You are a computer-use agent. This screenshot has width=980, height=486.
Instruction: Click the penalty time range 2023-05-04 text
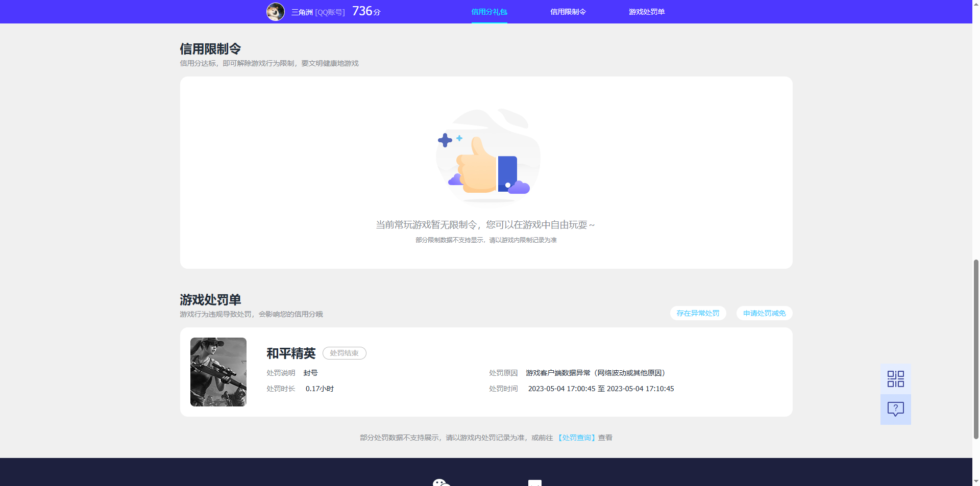pos(601,389)
